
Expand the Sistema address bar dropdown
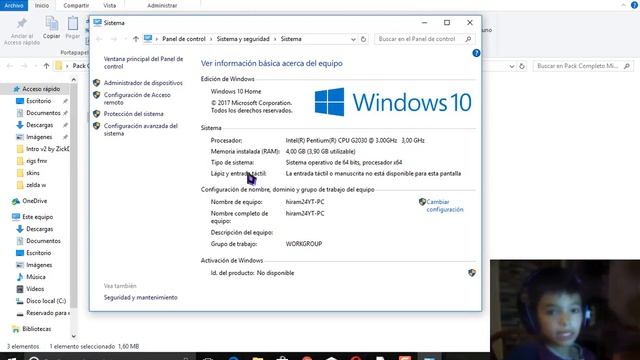tap(353, 39)
